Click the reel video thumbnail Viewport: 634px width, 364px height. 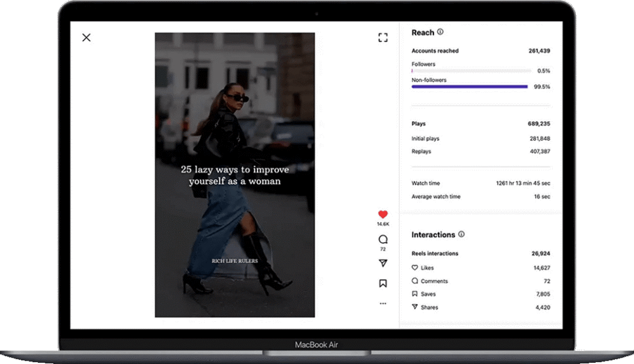click(x=235, y=175)
